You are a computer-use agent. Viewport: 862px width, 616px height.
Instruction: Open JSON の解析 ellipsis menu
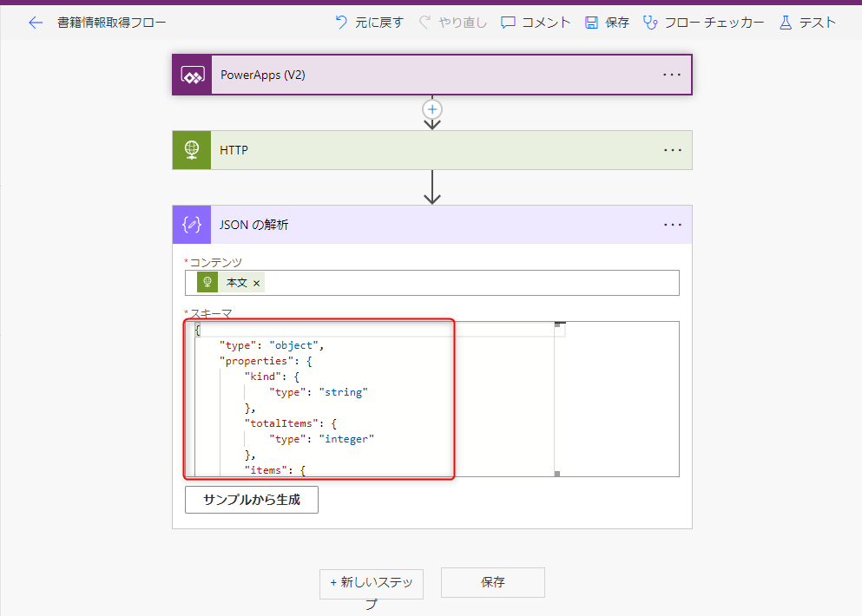(x=673, y=225)
